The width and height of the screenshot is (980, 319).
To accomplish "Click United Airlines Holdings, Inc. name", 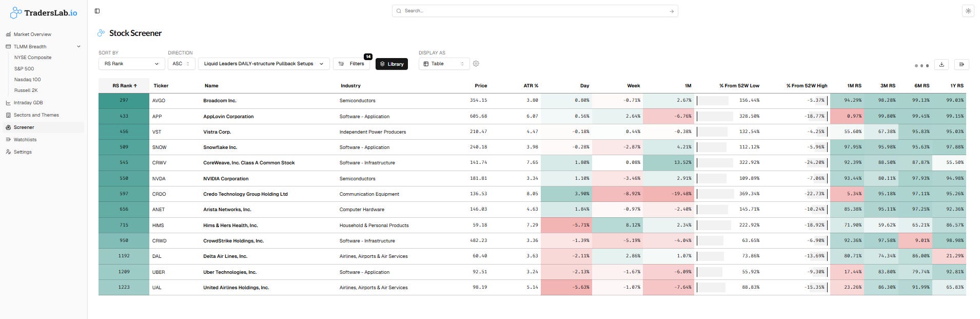I will [x=236, y=288].
